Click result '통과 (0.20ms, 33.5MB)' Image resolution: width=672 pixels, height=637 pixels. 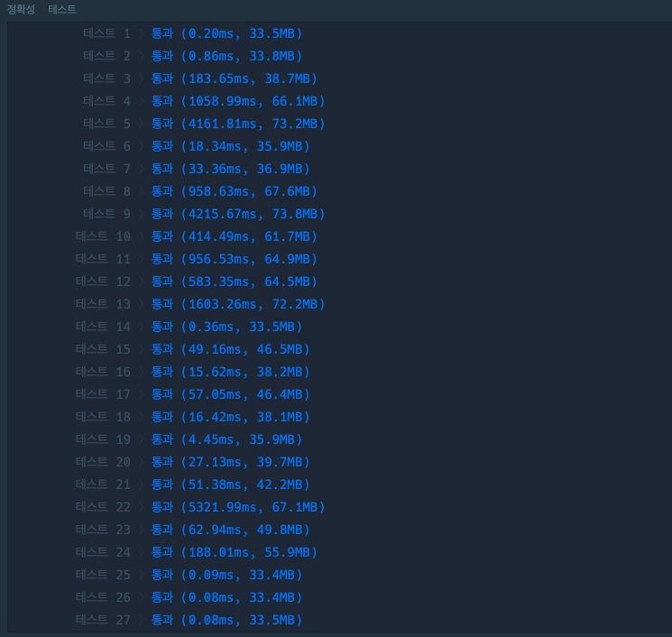click(227, 33)
